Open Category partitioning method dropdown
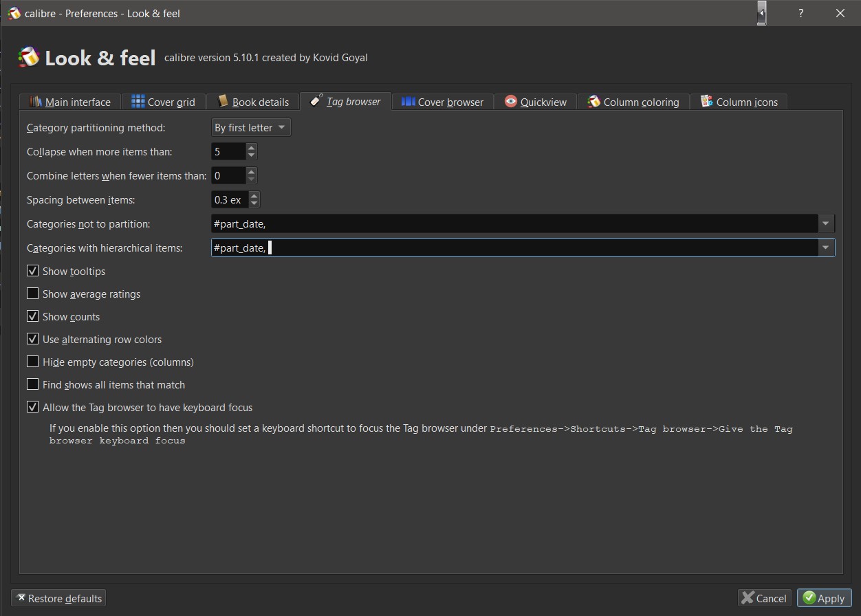The height and width of the screenshot is (616, 861). pyautogui.click(x=250, y=127)
